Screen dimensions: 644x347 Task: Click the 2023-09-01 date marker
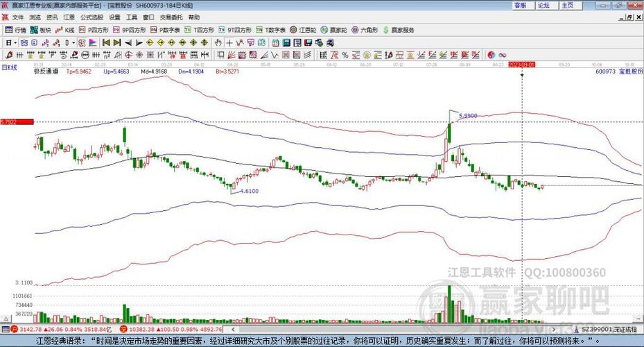pyautogui.click(x=521, y=65)
